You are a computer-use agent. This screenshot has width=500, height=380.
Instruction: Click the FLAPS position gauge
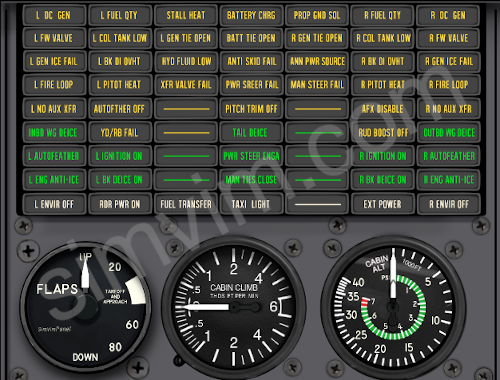pos(85,307)
